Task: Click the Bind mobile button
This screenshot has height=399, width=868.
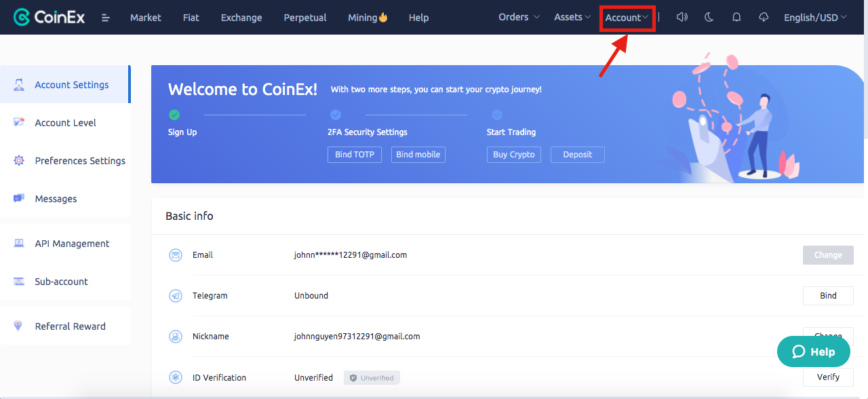Action: (418, 155)
